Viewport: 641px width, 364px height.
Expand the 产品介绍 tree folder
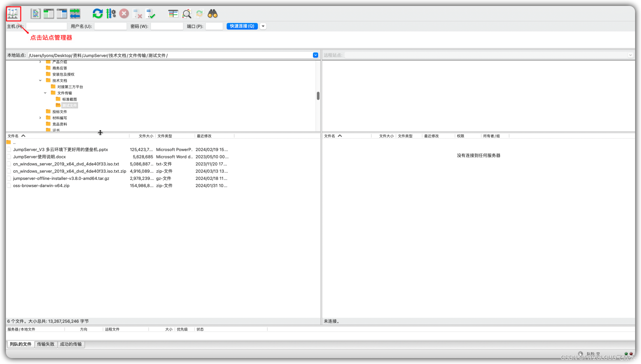[x=40, y=62]
